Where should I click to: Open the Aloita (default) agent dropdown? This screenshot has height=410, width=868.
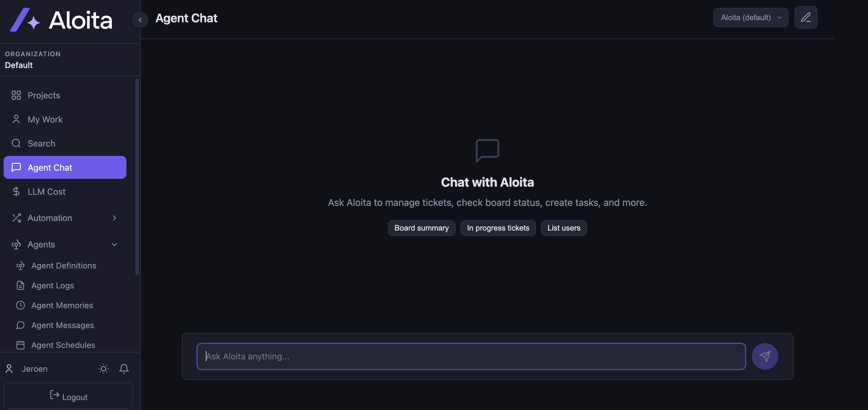(x=751, y=17)
